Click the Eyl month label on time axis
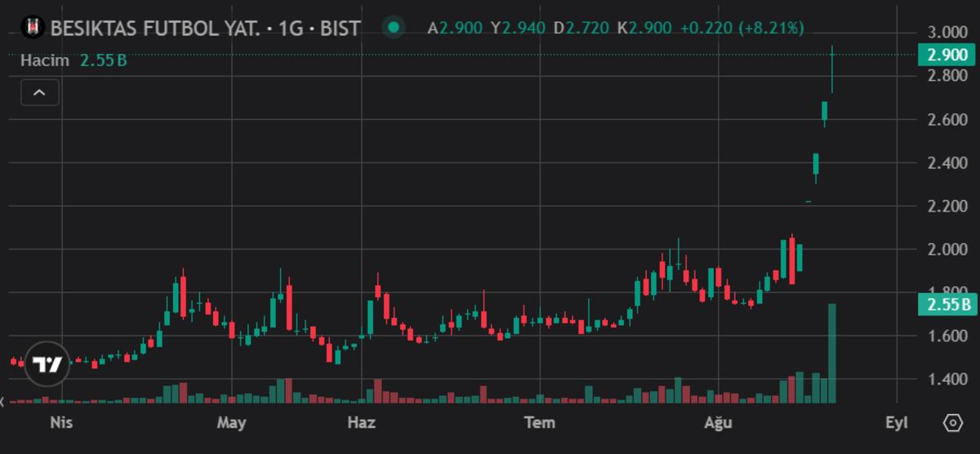The image size is (980, 454). point(897,422)
